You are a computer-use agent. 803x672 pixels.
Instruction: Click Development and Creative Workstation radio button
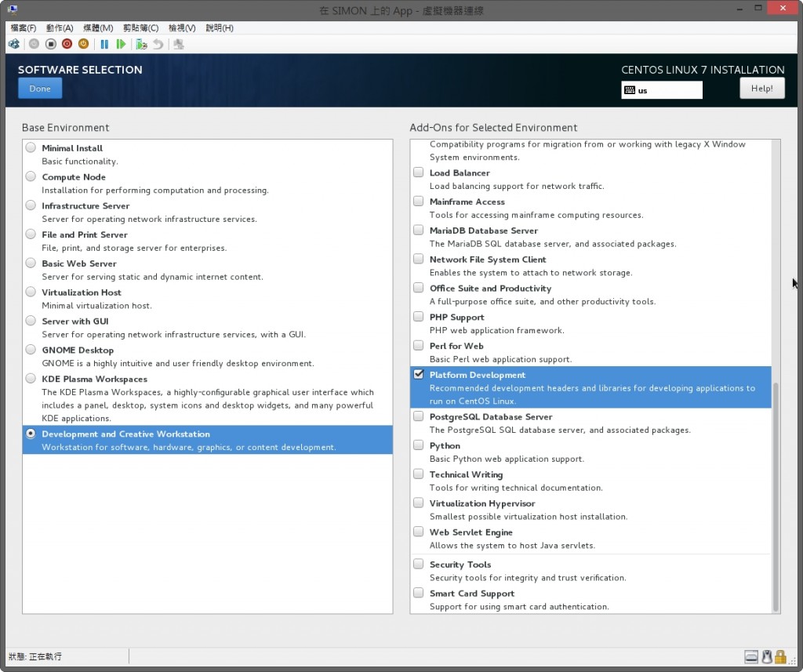(31, 434)
